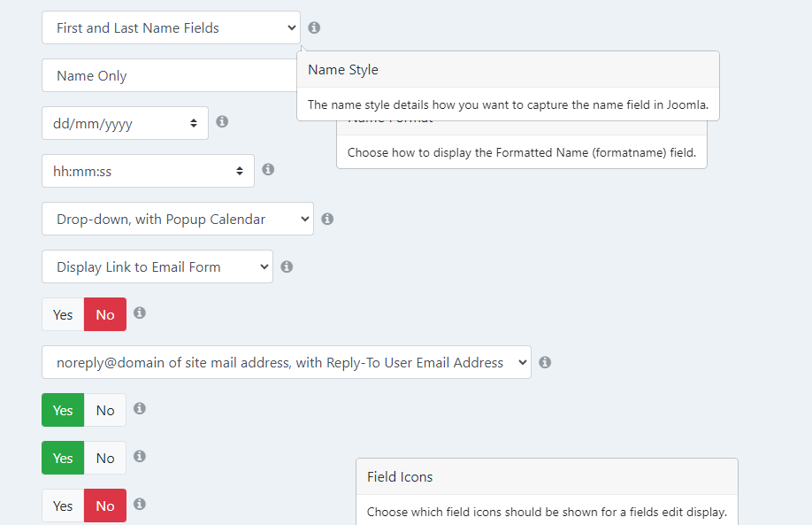Viewport: 812px width, 525px height.
Task: Set Yes on toggle below Email Form dropdown
Action: pyautogui.click(x=63, y=314)
